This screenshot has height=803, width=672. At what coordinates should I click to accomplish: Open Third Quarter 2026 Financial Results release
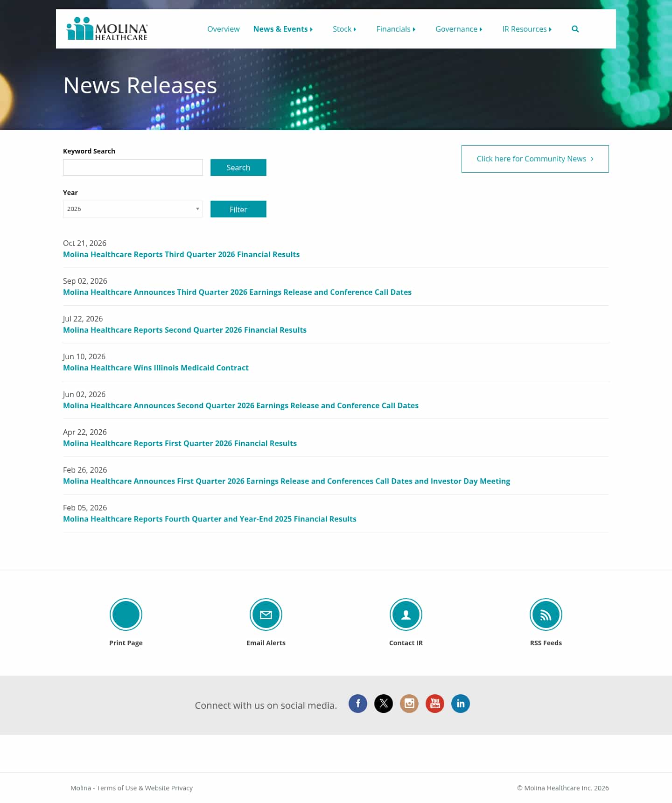pyautogui.click(x=181, y=254)
